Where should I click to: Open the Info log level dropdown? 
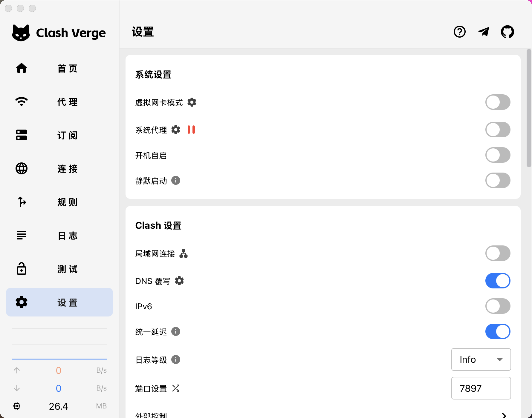[x=481, y=359]
